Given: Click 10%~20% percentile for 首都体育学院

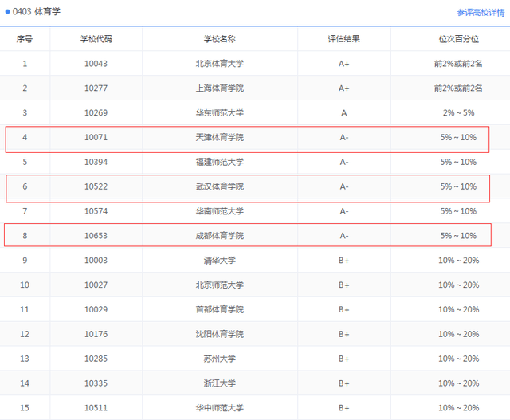Looking at the screenshot, I should 459,309.
